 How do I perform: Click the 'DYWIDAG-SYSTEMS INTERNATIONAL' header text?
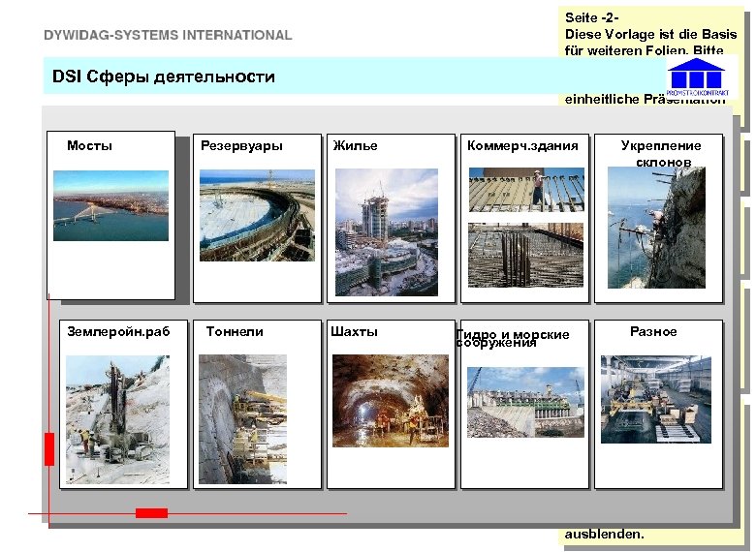(168, 35)
